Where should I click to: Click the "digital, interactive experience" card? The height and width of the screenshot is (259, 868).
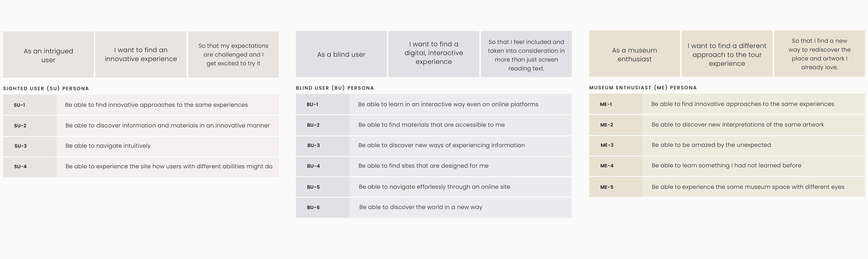(x=433, y=53)
